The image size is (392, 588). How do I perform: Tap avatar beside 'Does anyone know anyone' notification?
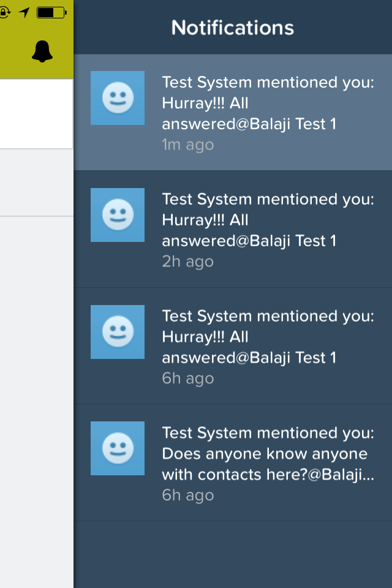[118, 448]
